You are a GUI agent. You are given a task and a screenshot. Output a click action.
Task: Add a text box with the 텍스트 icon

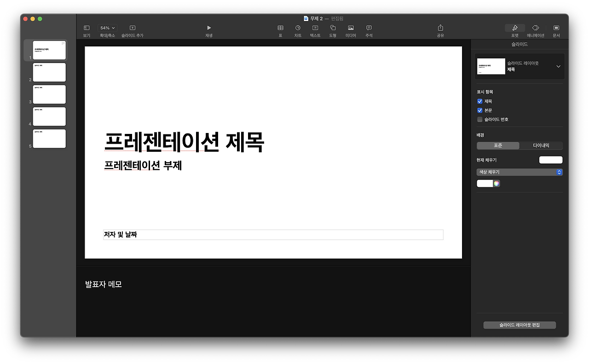[x=315, y=28]
